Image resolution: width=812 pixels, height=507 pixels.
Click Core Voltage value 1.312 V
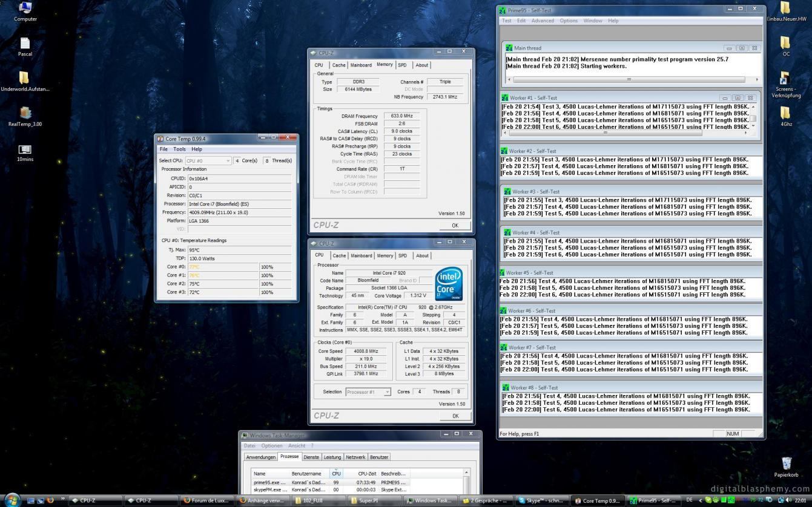417,296
